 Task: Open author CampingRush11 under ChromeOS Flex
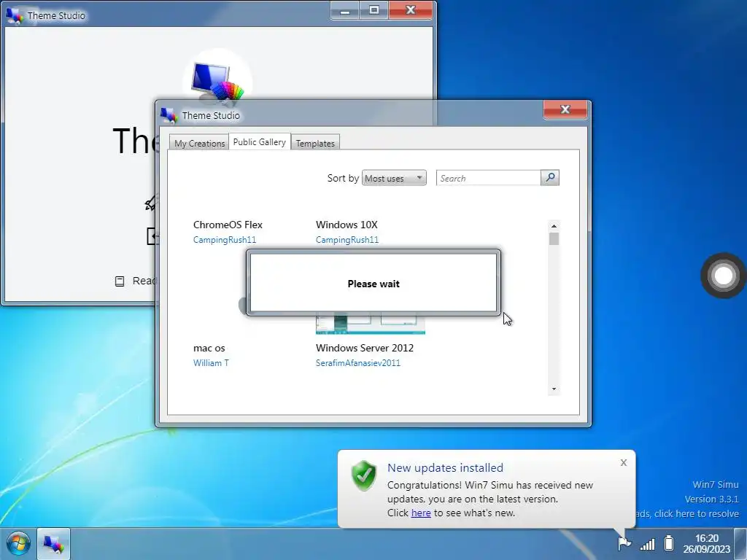(225, 239)
